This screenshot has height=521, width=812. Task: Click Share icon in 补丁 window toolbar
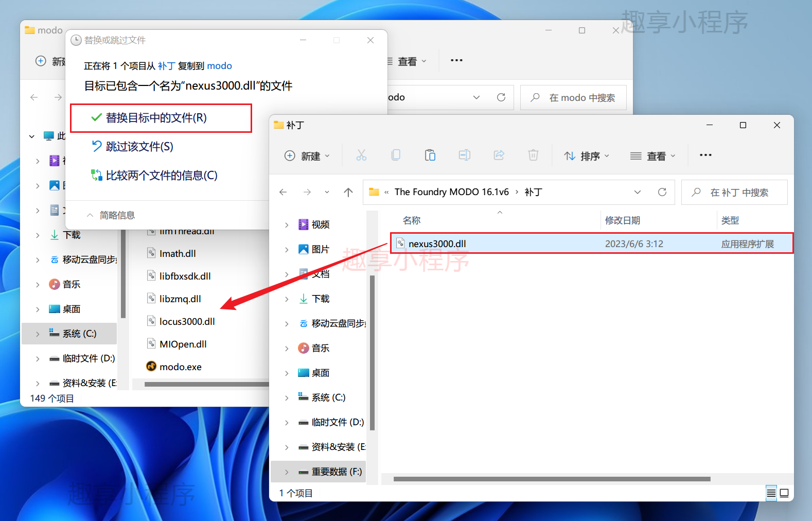(499, 155)
